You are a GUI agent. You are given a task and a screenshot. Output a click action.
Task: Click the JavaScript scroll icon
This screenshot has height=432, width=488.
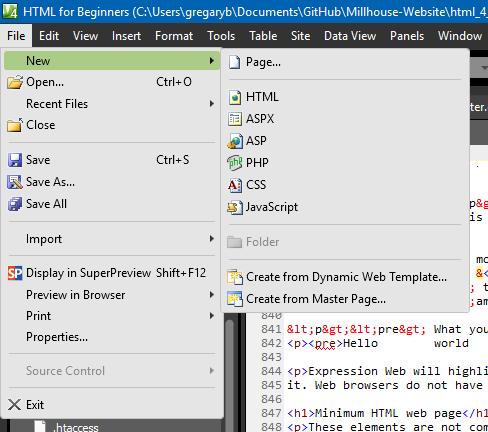[x=235, y=207]
